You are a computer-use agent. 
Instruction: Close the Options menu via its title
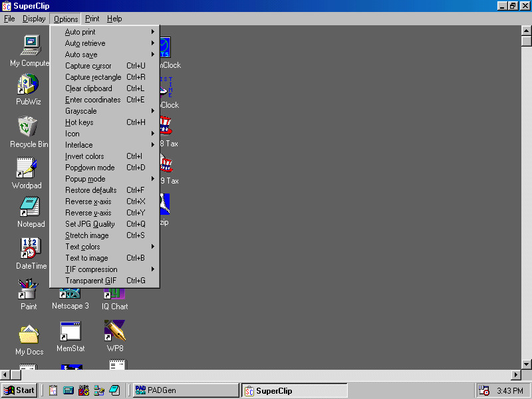[66, 19]
